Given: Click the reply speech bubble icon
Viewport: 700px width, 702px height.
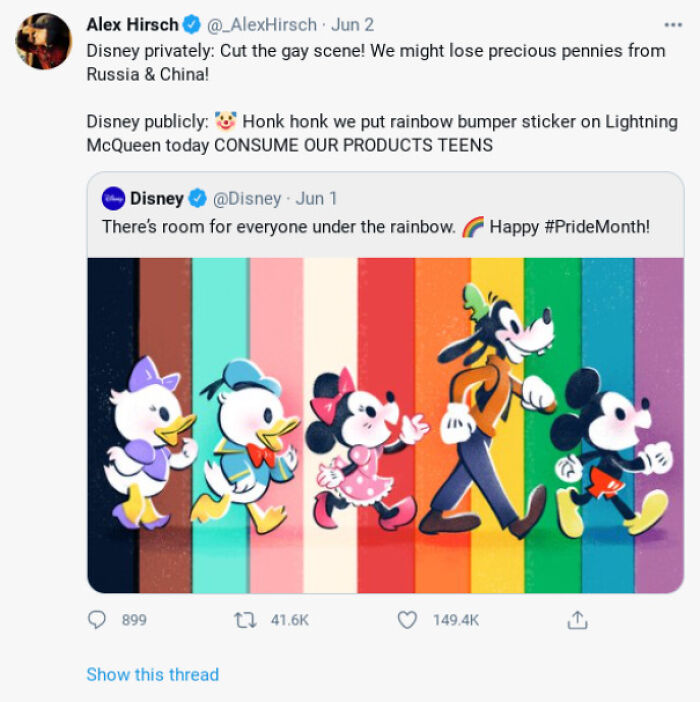Looking at the screenshot, I should click(x=97, y=620).
